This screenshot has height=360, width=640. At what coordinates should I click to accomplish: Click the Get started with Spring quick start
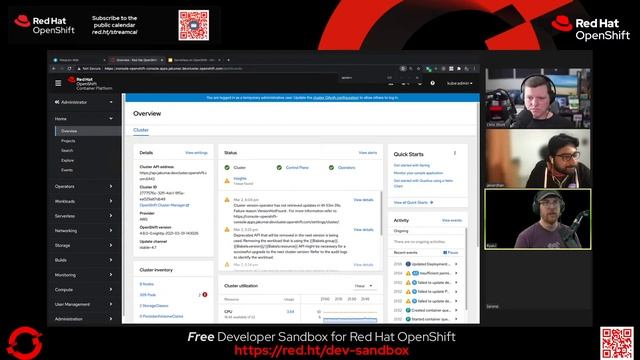[x=411, y=165]
